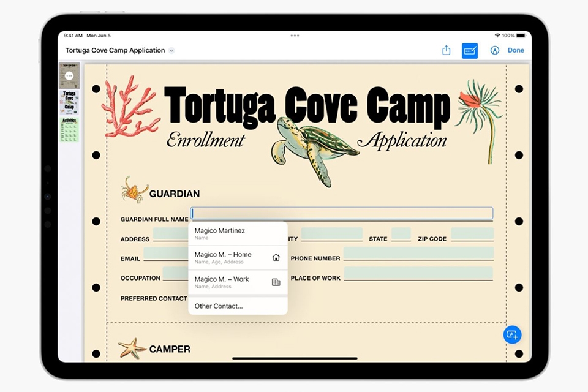Tap Done to finish editing

point(516,50)
